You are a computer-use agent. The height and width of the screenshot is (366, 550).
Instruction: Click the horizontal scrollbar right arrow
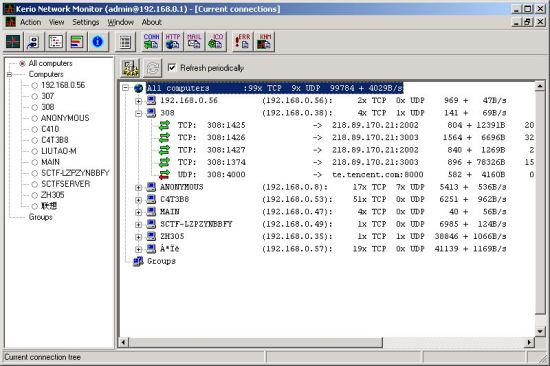coord(530,342)
